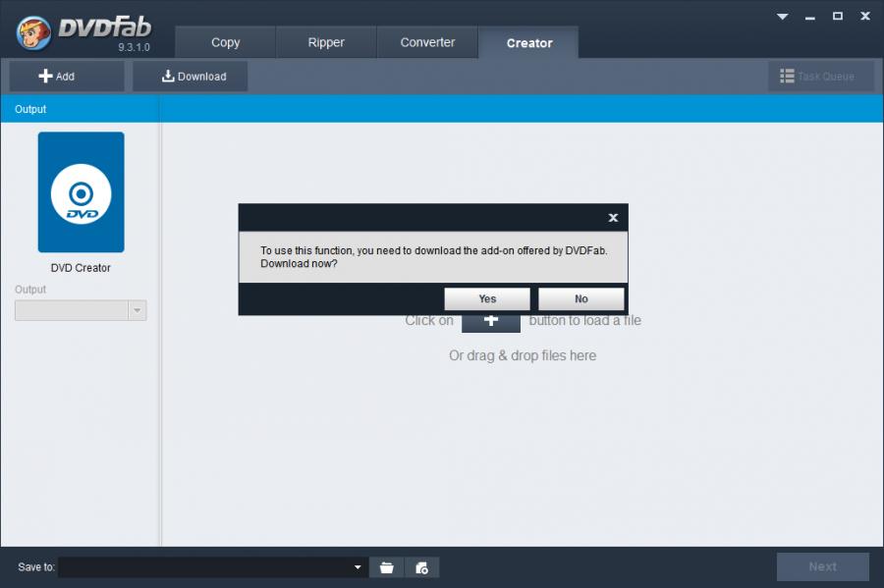Click the folder browse icon
884x588 pixels.
point(387,567)
